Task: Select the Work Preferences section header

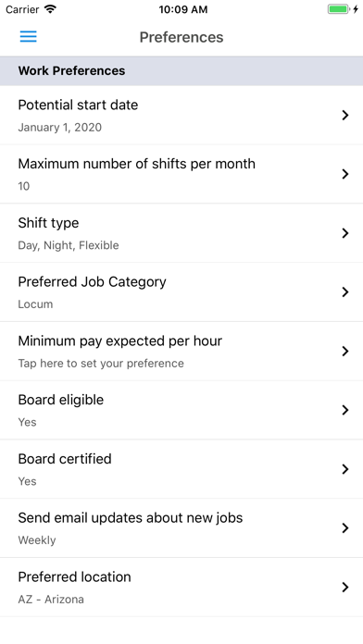Action: (181, 70)
